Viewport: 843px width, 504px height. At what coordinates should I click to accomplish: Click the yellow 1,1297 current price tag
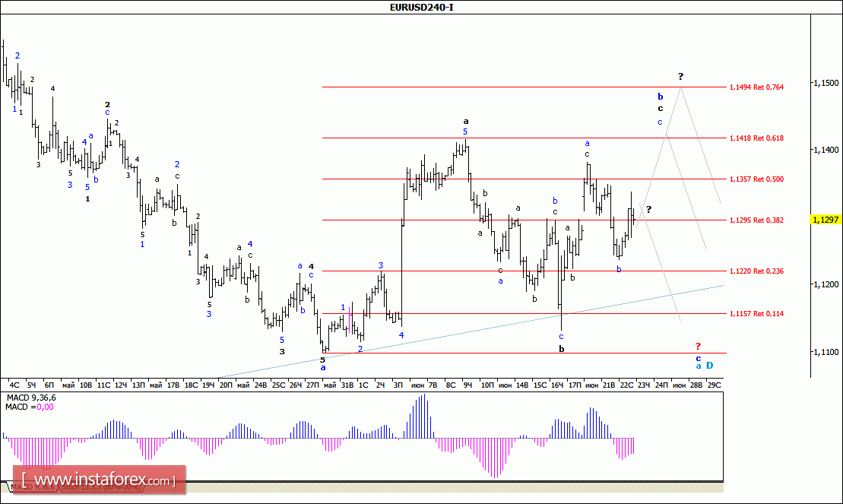click(826, 220)
